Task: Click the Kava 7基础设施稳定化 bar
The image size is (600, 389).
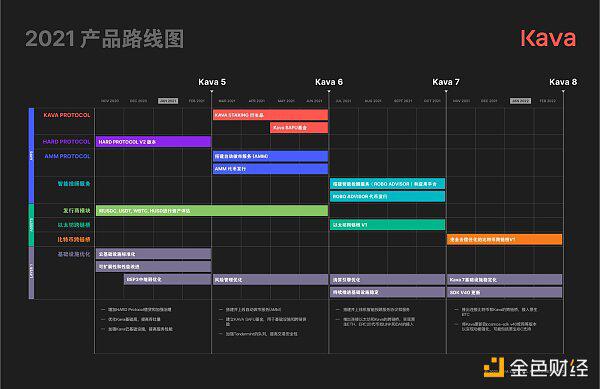Action: [x=504, y=280]
